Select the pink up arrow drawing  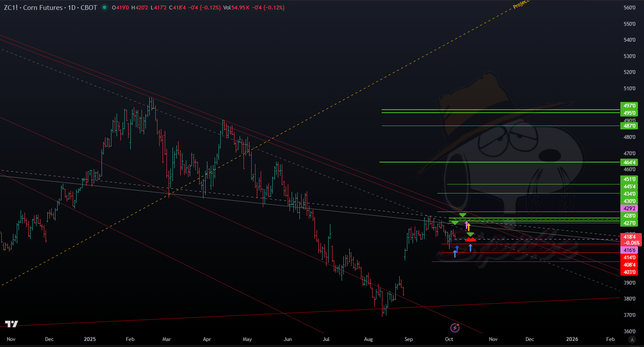click(x=466, y=224)
